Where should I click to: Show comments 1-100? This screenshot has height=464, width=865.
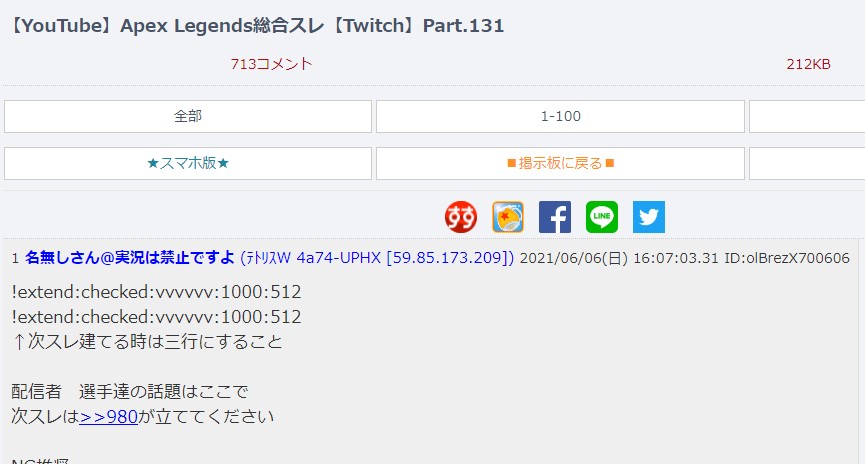(x=560, y=116)
